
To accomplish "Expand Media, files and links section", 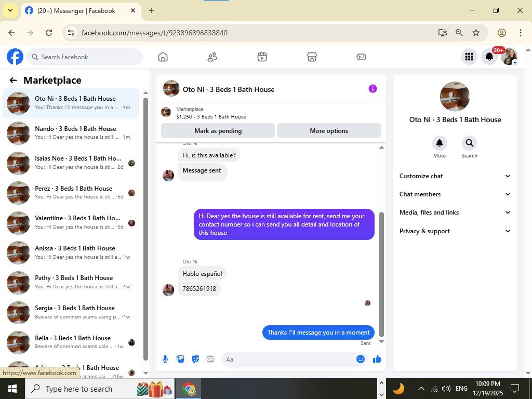I will click(x=455, y=212).
